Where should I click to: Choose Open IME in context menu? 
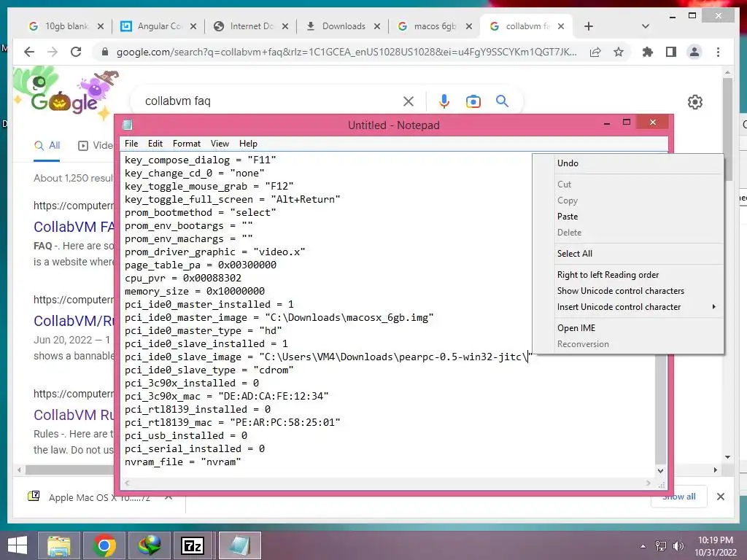point(628,327)
